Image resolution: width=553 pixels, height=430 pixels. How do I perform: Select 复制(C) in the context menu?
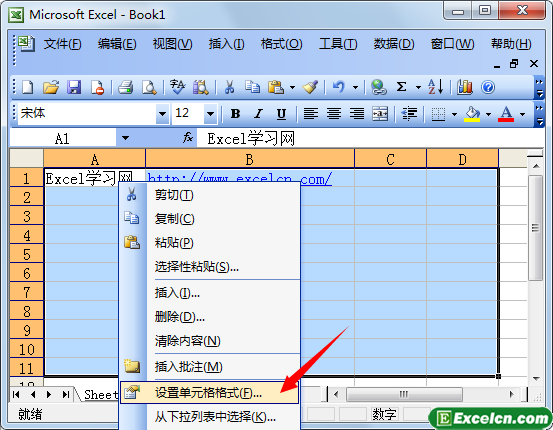pyautogui.click(x=209, y=219)
